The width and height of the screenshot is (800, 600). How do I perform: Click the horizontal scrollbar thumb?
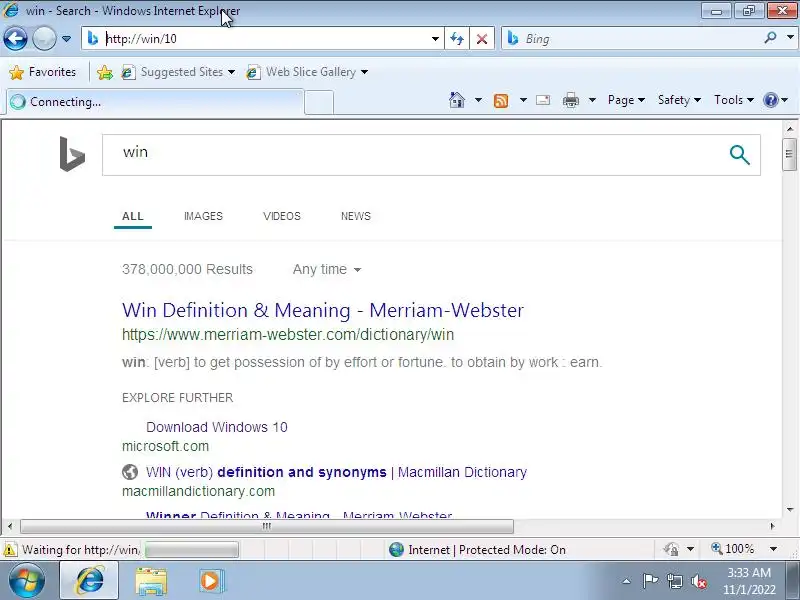pyautogui.click(x=266, y=526)
